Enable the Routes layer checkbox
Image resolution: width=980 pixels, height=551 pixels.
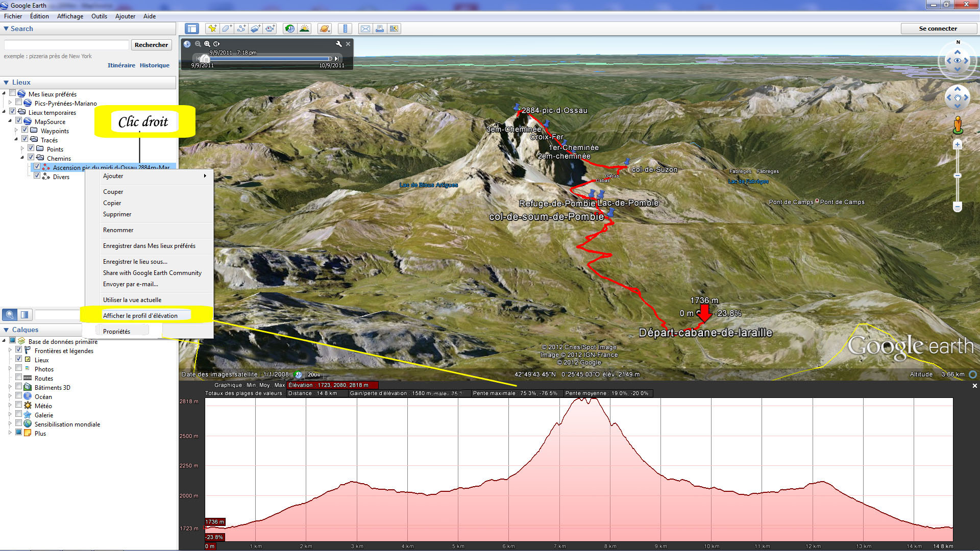pyautogui.click(x=18, y=378)
